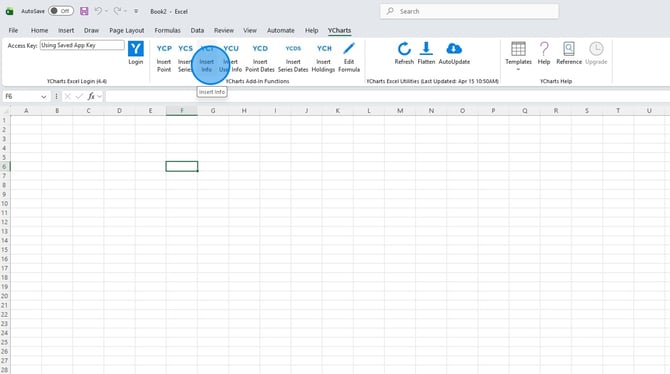This screenshot has width=670, height=374.
Task: Click the Refresh icon
Action: click(x=404, y=49)
